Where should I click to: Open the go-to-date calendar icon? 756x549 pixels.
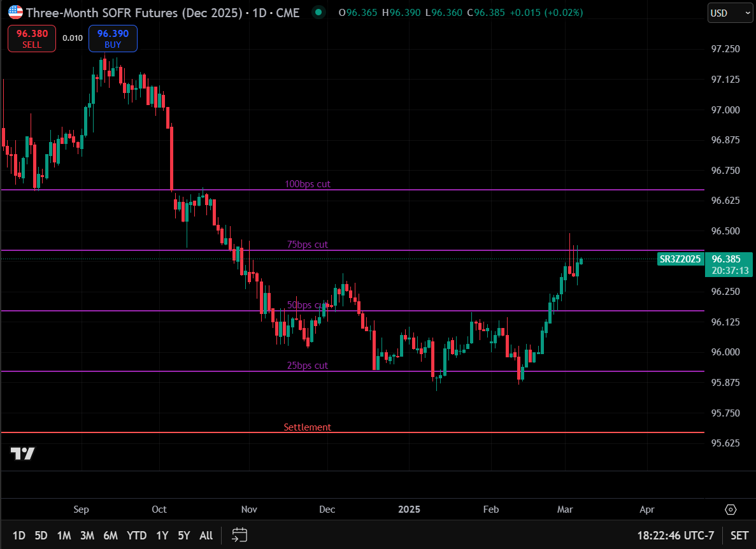coord(239,535)
